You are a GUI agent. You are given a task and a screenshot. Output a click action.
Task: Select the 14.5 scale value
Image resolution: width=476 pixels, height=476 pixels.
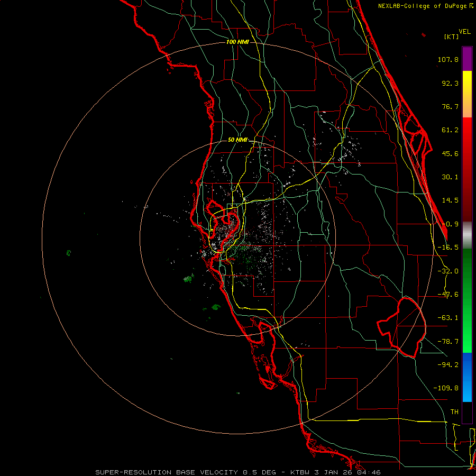tap(450, 200)
